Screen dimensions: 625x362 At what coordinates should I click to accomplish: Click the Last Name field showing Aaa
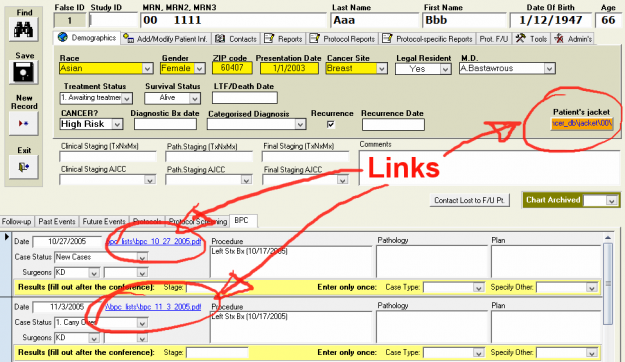pos(374,20)
